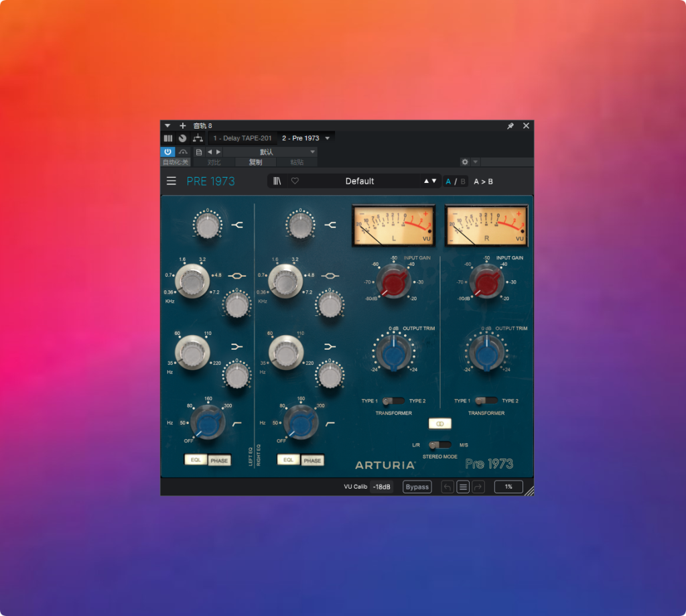Viewport: 686px width, 616px height.
Task: Click the right EQ high shelf curve icon
Action: click(330, 225)
